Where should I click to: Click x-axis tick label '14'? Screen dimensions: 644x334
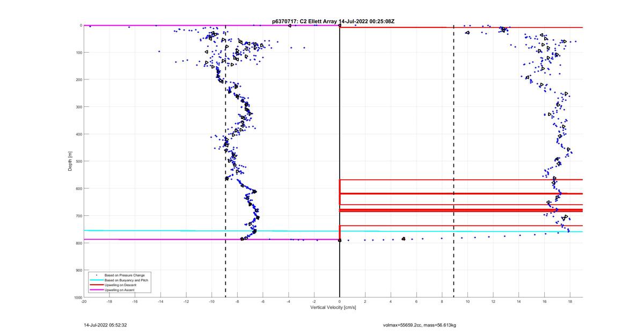[x=519, y=301]
